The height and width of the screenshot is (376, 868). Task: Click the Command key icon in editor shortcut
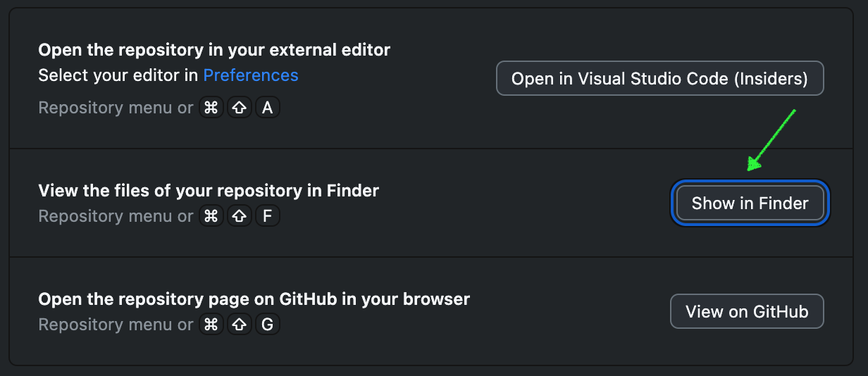point(211,108)
